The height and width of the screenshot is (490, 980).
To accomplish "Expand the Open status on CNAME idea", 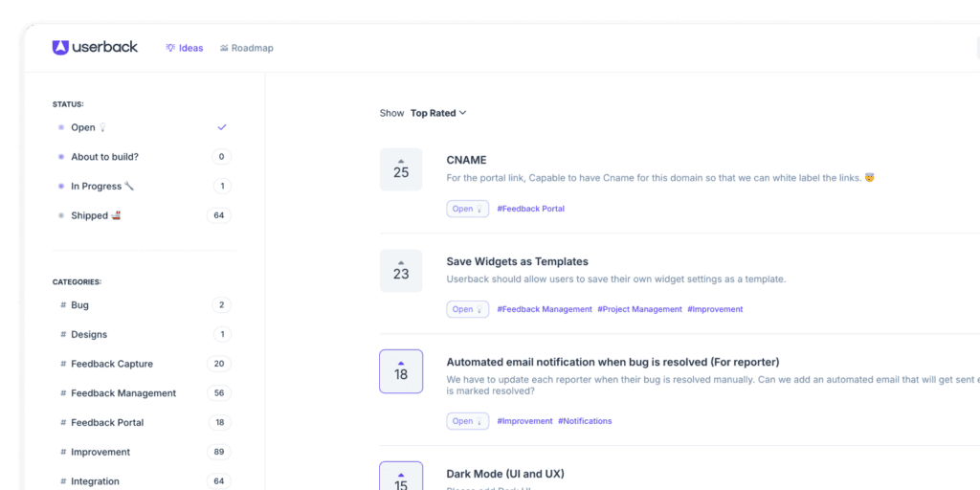I will [467, 209].
